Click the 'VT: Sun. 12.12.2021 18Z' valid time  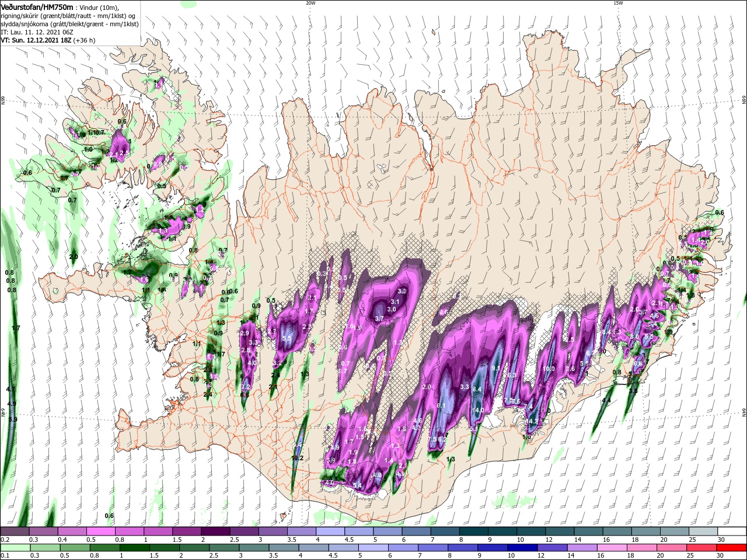36,40
